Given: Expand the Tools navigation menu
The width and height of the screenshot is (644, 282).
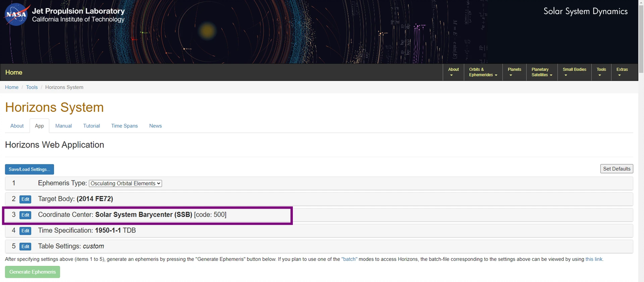Looking at the screenshot, I should (x=601, y=72).
